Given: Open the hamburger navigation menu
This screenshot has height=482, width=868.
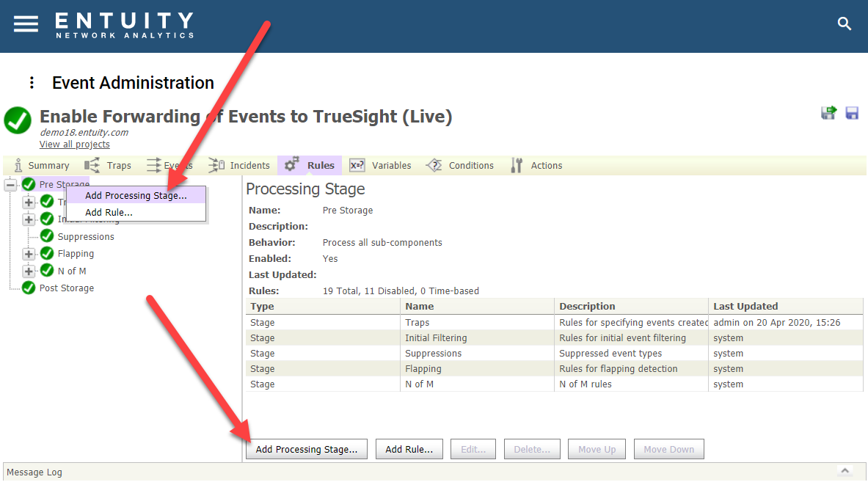Looking at the screenshot, I should [26, 23].
